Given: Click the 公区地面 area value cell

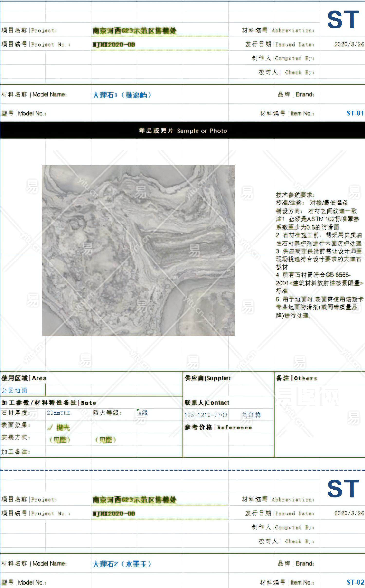Looking at the screenshot, I should (x=15, y=391).
